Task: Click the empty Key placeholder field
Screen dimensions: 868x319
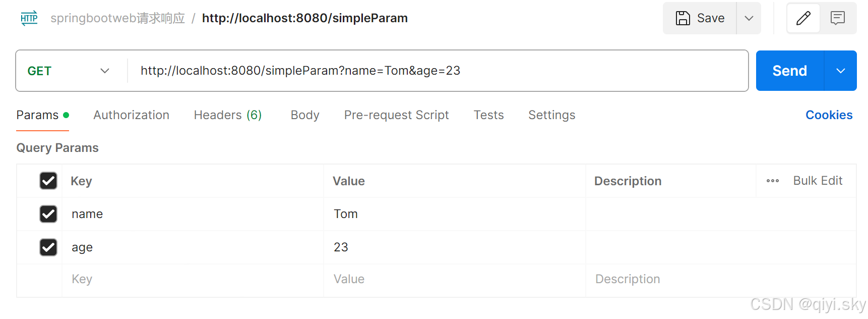Action: 192,279
